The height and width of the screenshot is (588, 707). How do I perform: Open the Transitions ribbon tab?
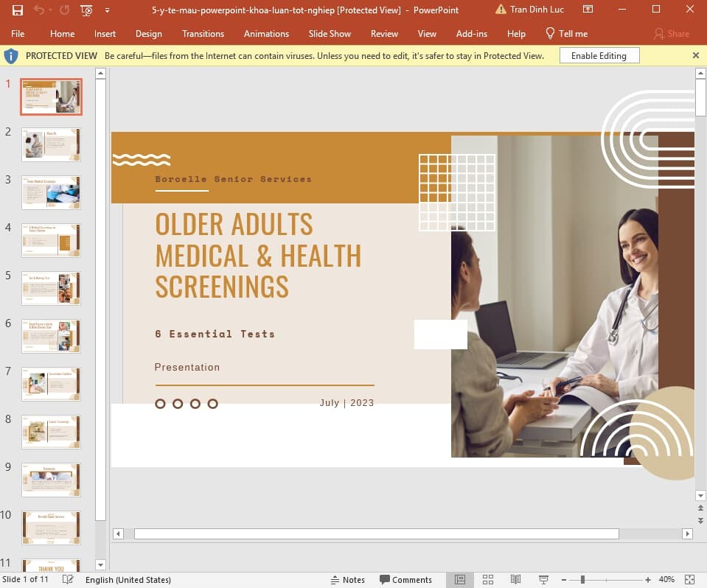tap(203, 33)
